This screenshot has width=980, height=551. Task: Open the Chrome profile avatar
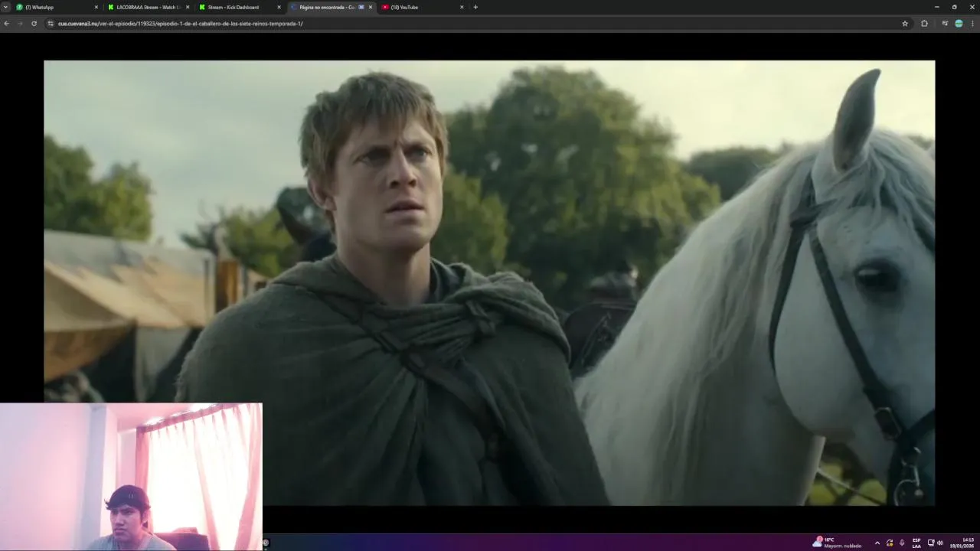click(959, 23)
